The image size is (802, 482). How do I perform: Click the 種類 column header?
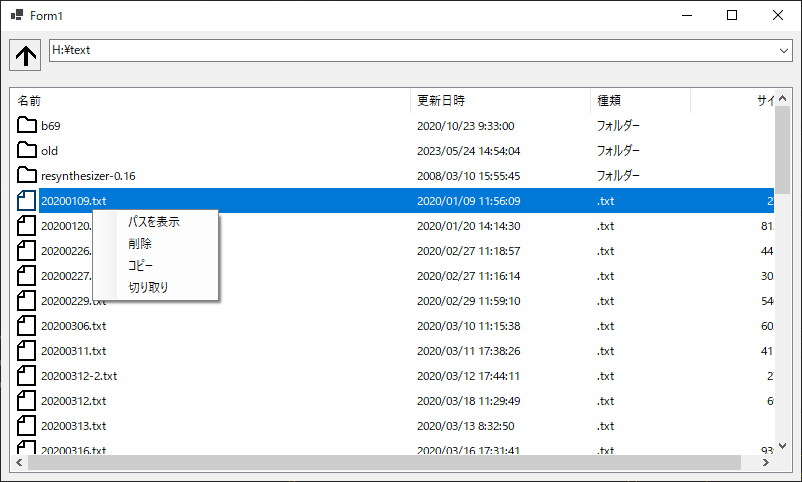pyautogui.click(x=640, y=100)
